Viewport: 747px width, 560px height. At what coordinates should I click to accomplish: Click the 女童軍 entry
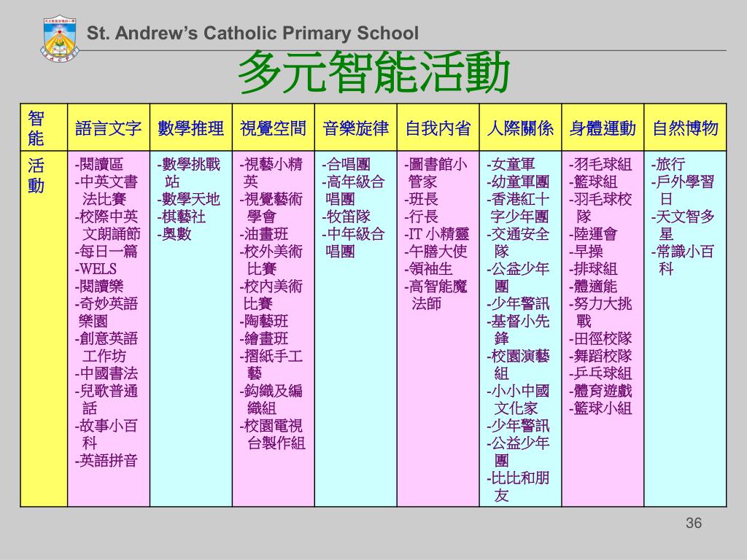point(511,164)
